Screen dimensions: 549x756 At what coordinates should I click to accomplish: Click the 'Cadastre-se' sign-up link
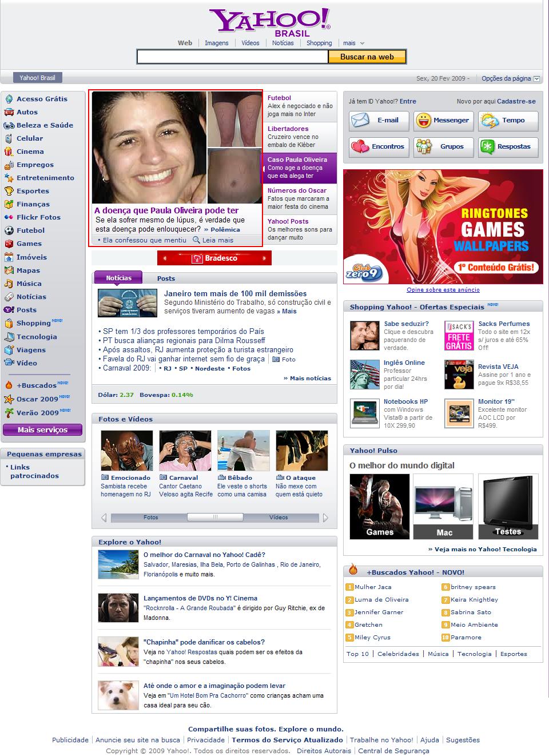516,101
